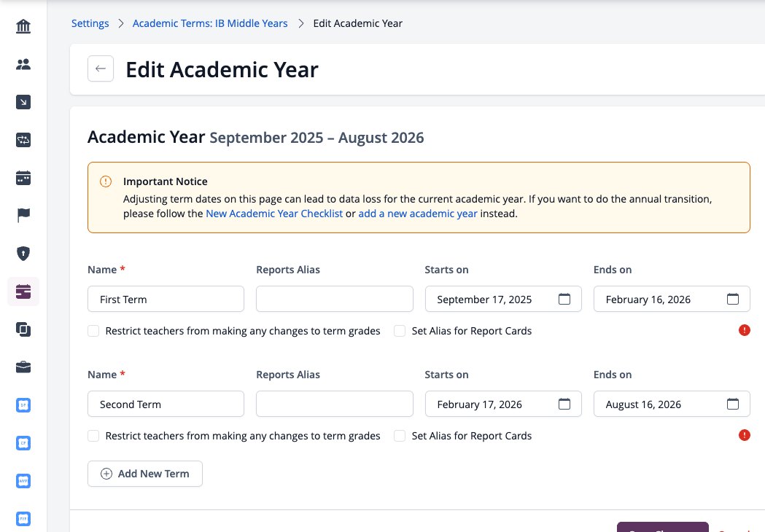
Task: Open Second Term Ends on calendar picker
Action: tap(732, 404)
